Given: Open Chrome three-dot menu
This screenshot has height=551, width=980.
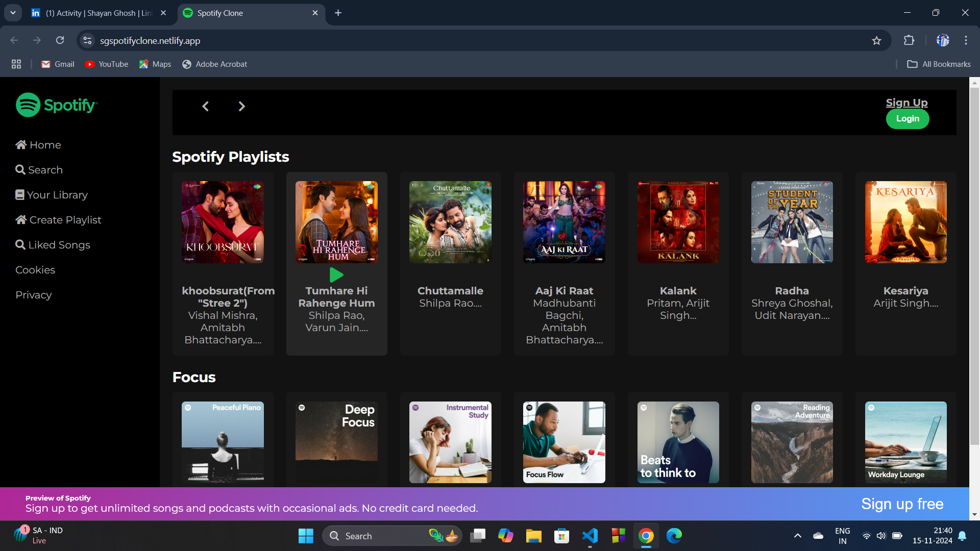Looking at the screenshot, I should (966, 40).
